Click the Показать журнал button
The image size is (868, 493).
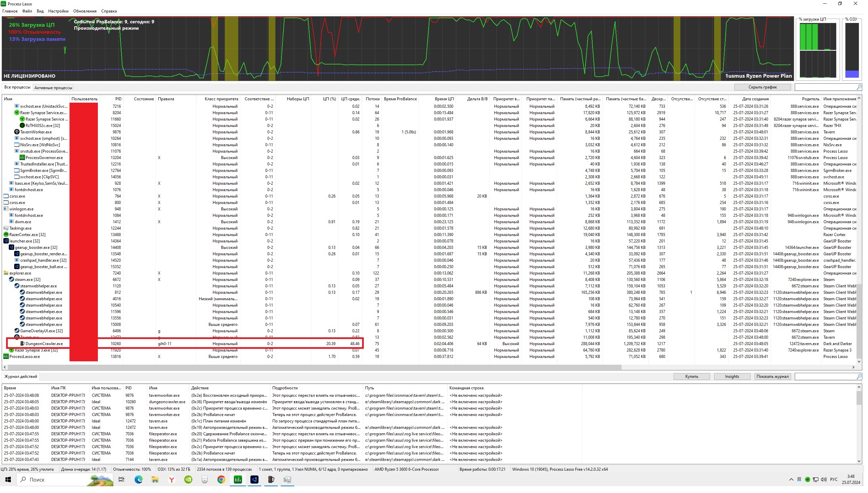(x=772, y=377)
